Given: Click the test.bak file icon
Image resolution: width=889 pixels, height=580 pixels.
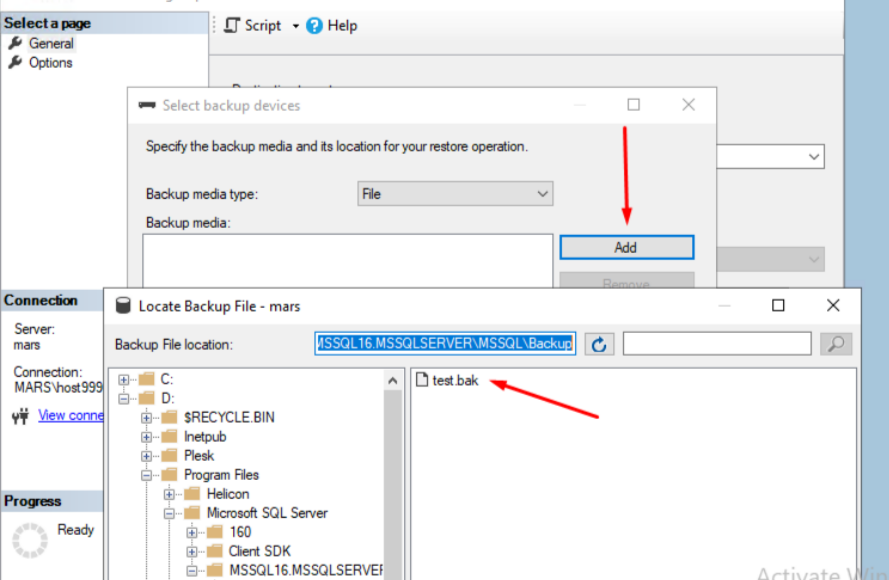Looking at the screenshot, I should pyautogui.click(x=422, y=379).
